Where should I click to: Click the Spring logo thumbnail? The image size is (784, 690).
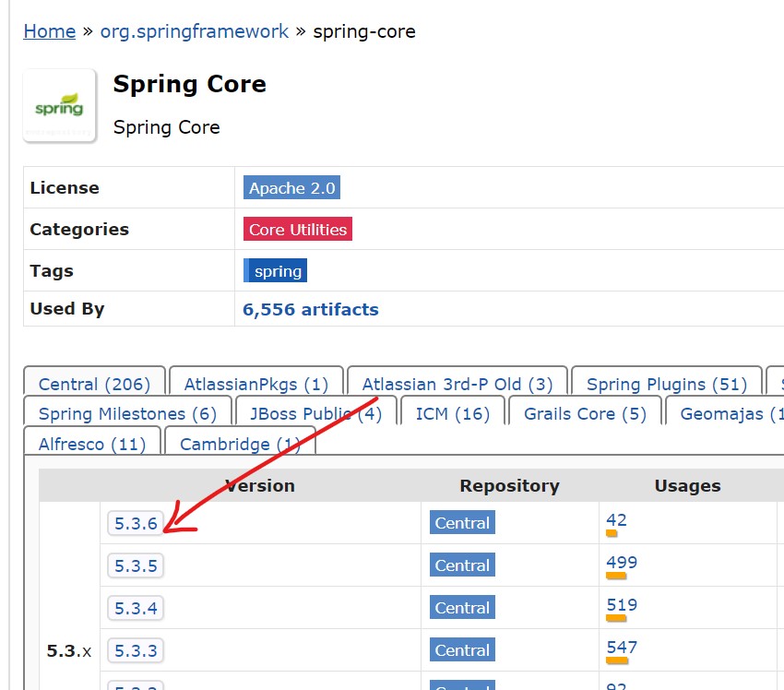tap(60, 105)
